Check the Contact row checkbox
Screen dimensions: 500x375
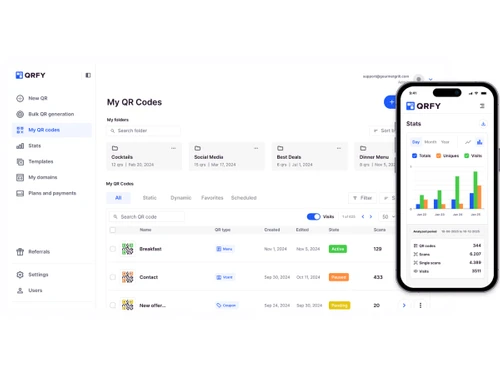point(113,277)
